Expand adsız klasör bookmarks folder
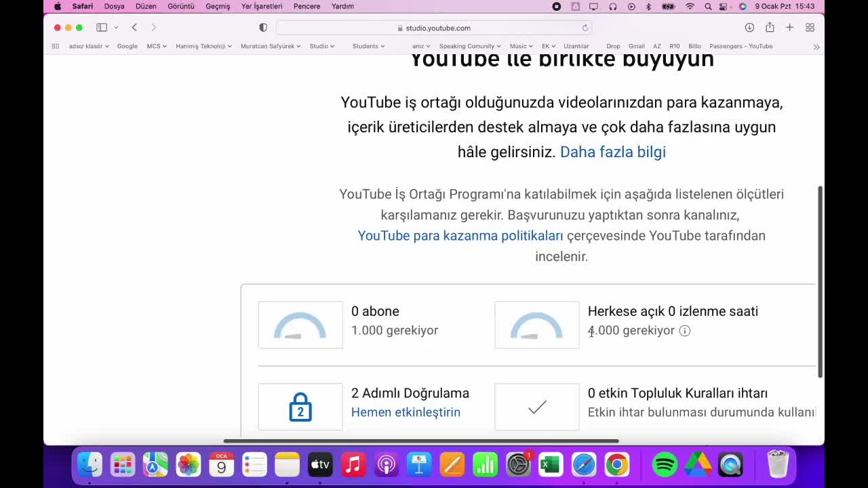Viewport: 868px width, 488px height. coord(89,46)
